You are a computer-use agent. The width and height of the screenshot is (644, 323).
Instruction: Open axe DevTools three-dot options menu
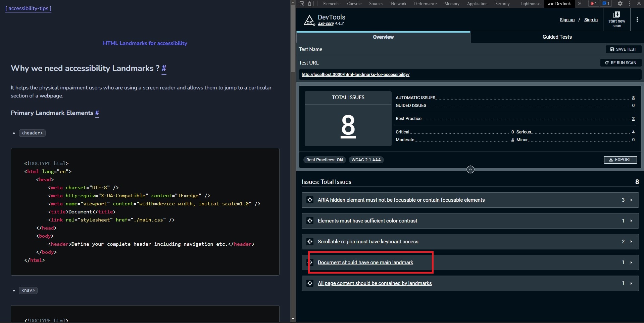click(x=637, y=20)
